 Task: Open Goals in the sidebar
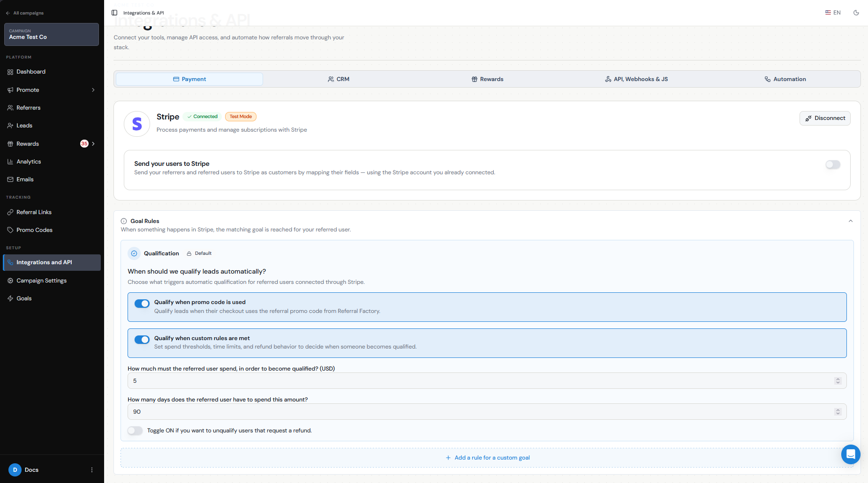pos(52,298)
